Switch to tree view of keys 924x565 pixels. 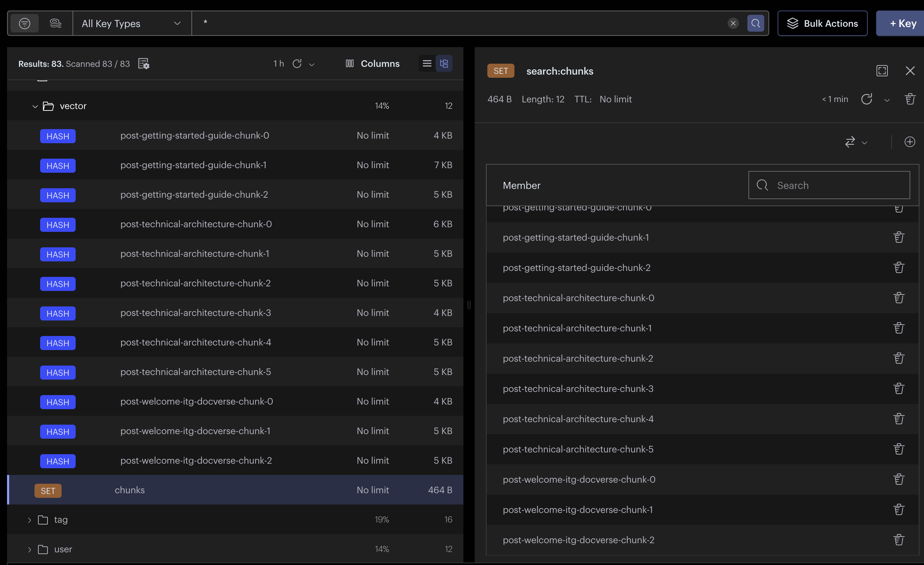(444, 63)
